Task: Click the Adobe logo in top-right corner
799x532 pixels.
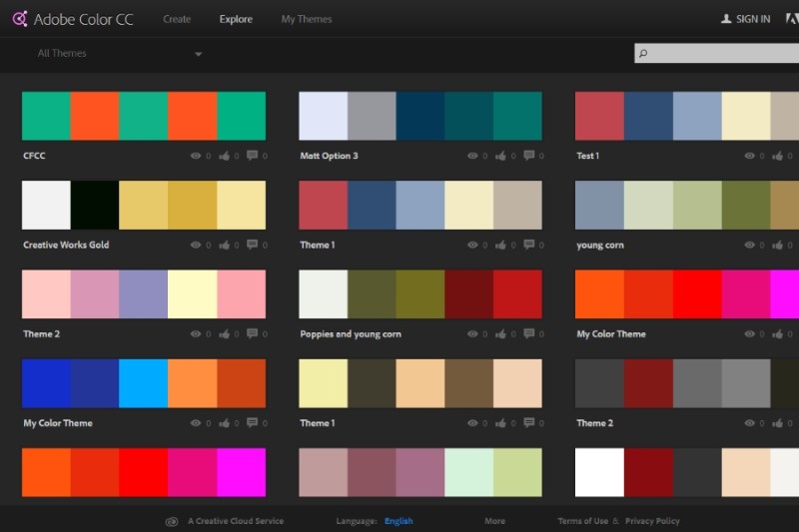Action: pyautogui.click(x=792, y=19)
